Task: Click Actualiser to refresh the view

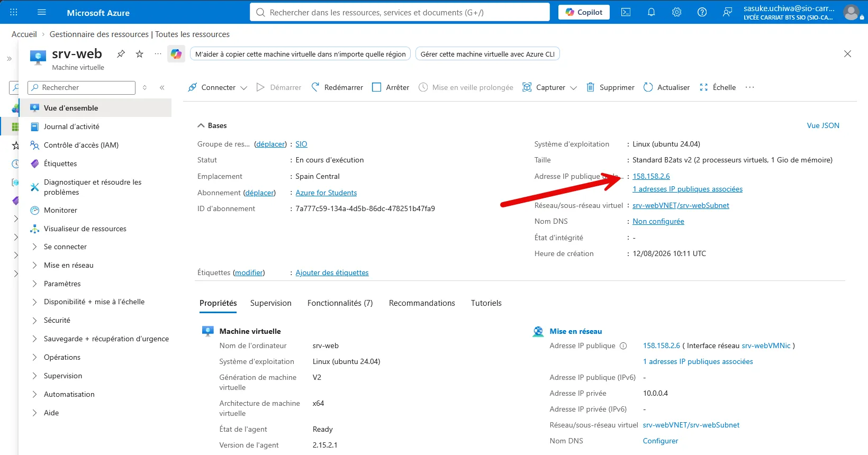Action: coord(666,87)
